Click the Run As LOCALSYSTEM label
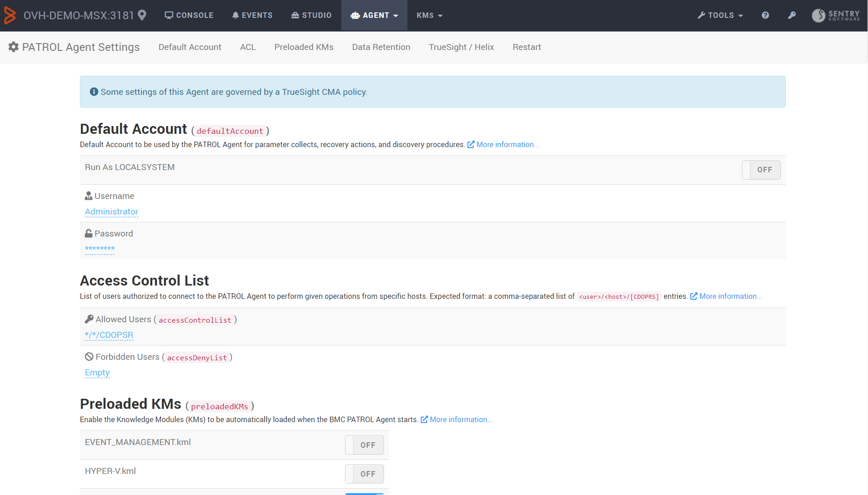This screenshot has width=868, height=495. [x=130, y=167]
